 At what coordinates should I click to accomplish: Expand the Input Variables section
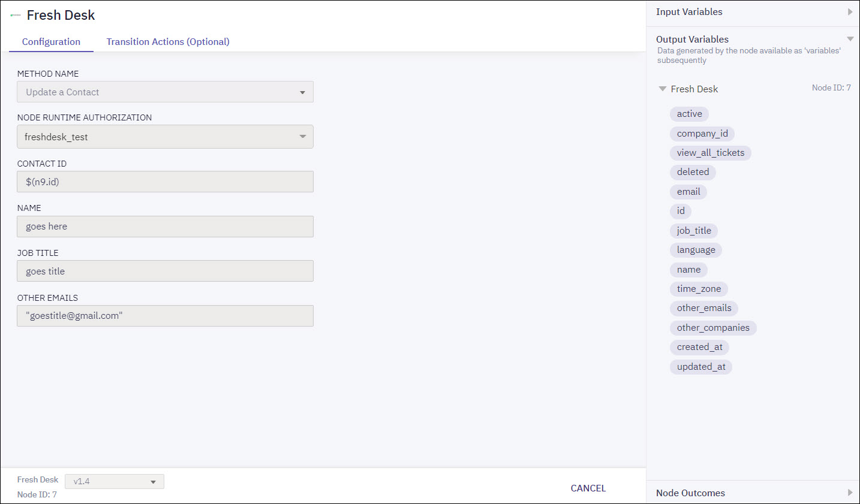click(850, 12)
